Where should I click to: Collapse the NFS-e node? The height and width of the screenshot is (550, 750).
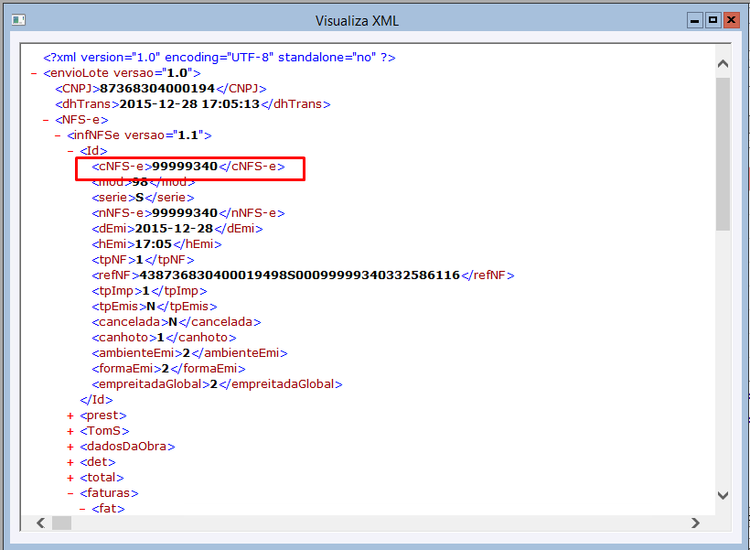click(x=46, y=120)
